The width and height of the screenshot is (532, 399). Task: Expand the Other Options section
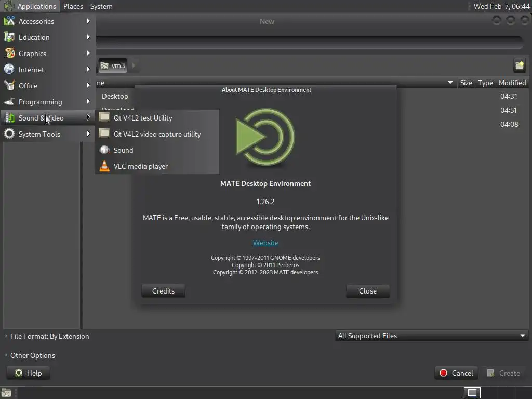30,355
